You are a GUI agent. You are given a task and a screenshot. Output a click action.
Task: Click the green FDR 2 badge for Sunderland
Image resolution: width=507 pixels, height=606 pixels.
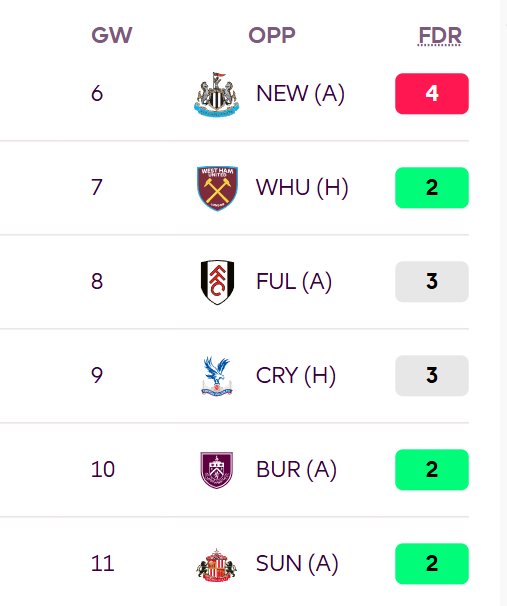click(432, 564)
